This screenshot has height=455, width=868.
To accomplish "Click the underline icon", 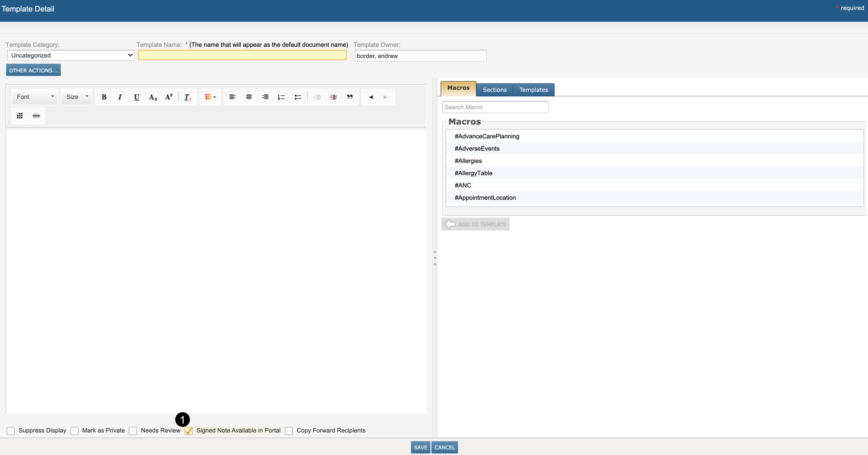I will click(x=136, y=97).
